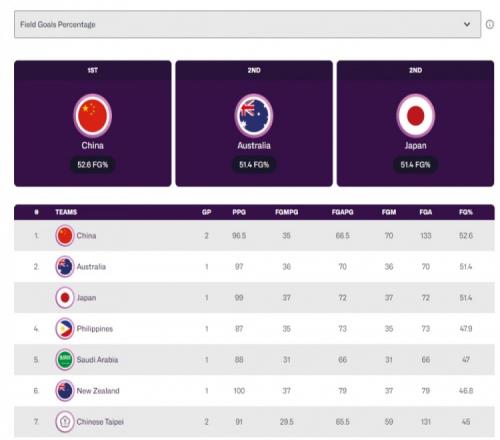Click the Philippines flag icon
Image resolution: width=500 pixels, height=440 pixels.
(x=65, y=329)
